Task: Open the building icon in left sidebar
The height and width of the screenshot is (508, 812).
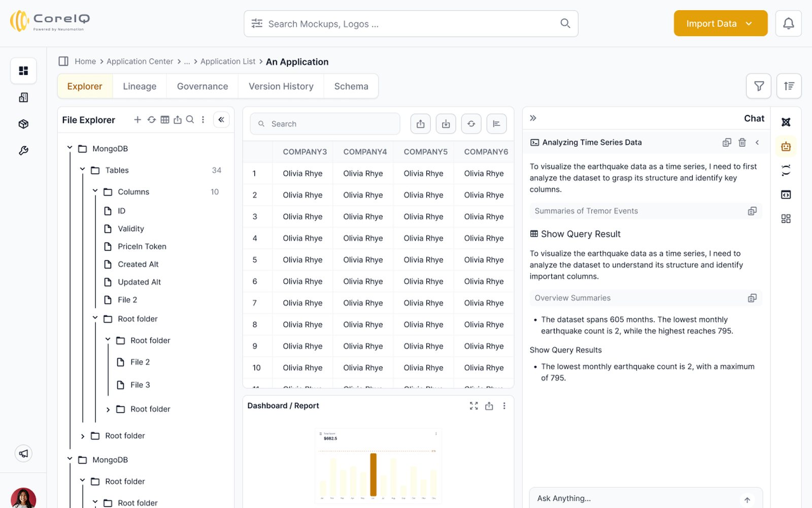Action: click(x=23, y=98)
